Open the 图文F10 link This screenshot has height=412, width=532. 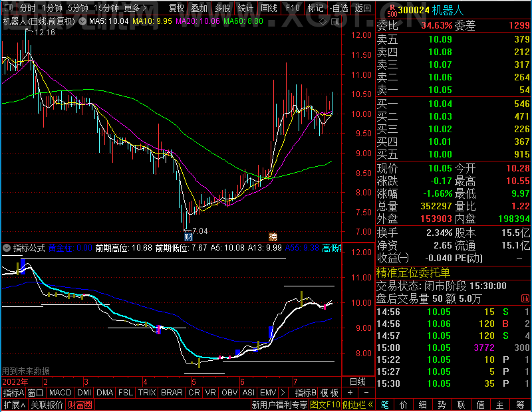pos(325,405)
